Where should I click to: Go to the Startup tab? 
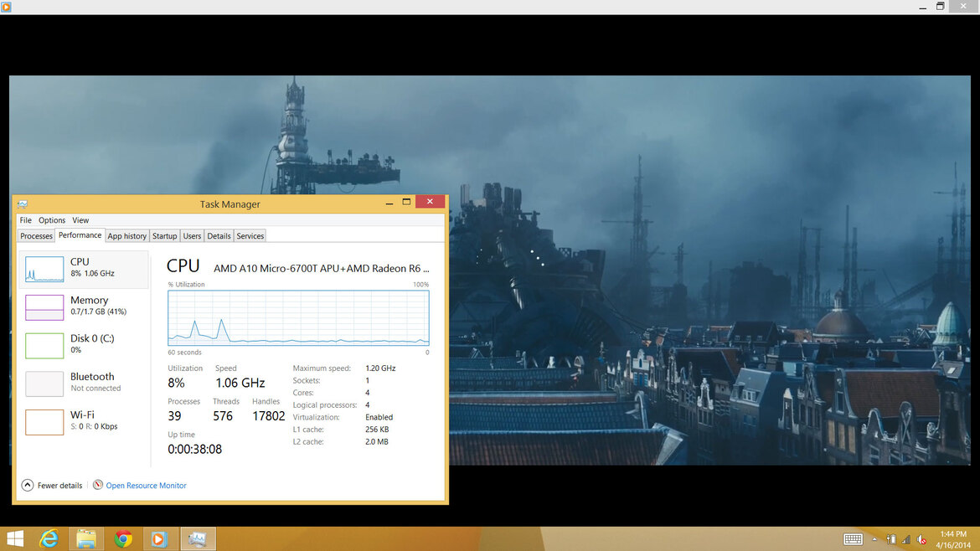164,236
